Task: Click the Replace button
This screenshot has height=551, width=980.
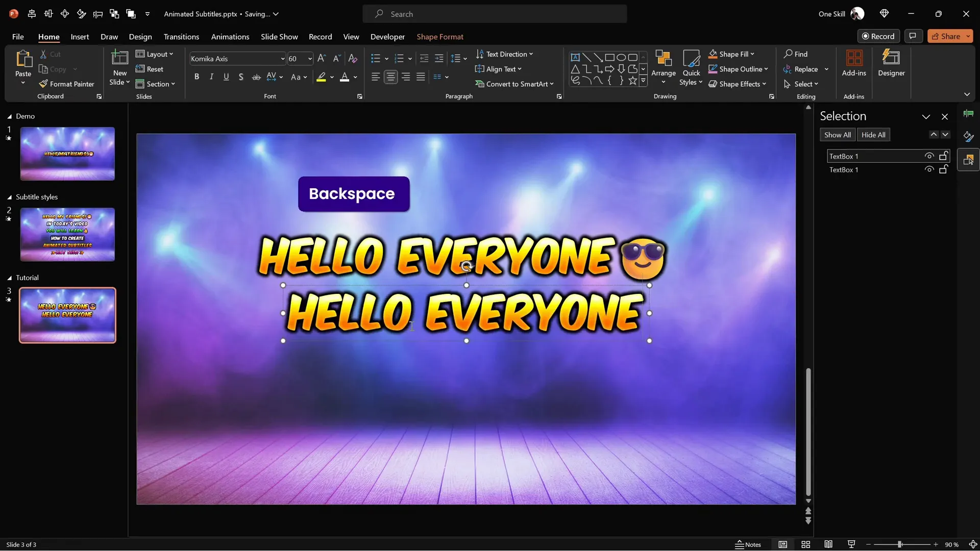Action: (x=801, y=69)
